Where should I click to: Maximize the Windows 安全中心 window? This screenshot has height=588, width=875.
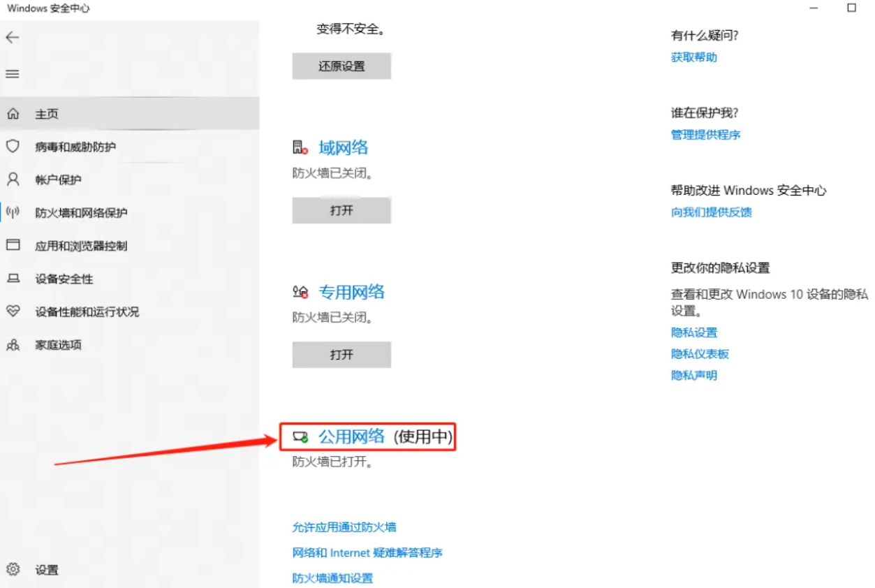851,8
